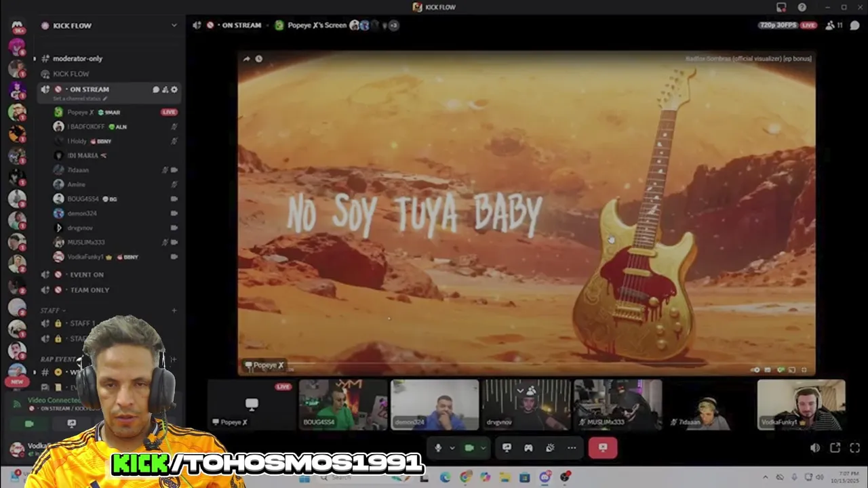This screenshot has width=868, height=488.
Task: Adjust stream volume speaker icon
Action: coord(815,448)
